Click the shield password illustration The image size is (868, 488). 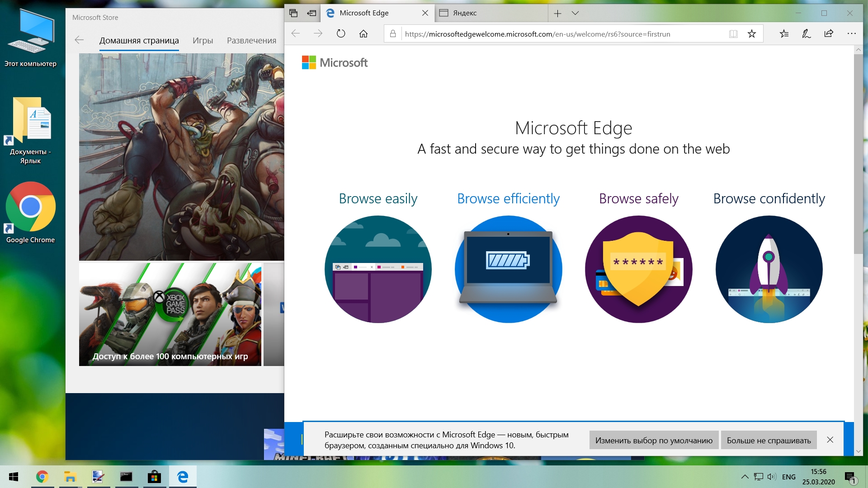tap(638, 269)
